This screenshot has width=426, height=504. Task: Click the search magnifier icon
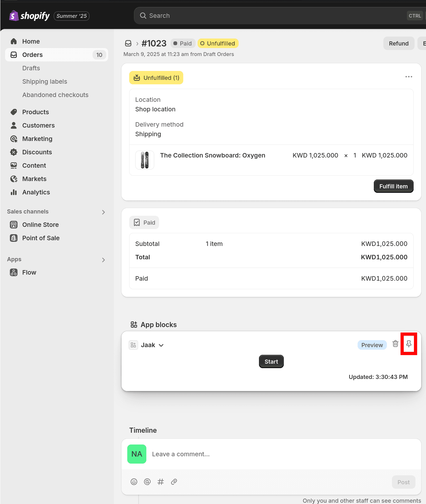coord(143,16)
